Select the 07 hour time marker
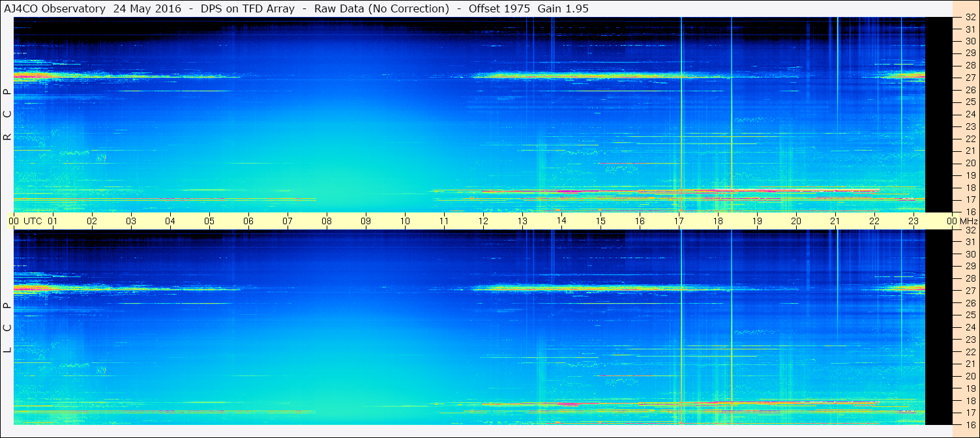Viewport: 980px width, 438px height. [x=288, y=221]
